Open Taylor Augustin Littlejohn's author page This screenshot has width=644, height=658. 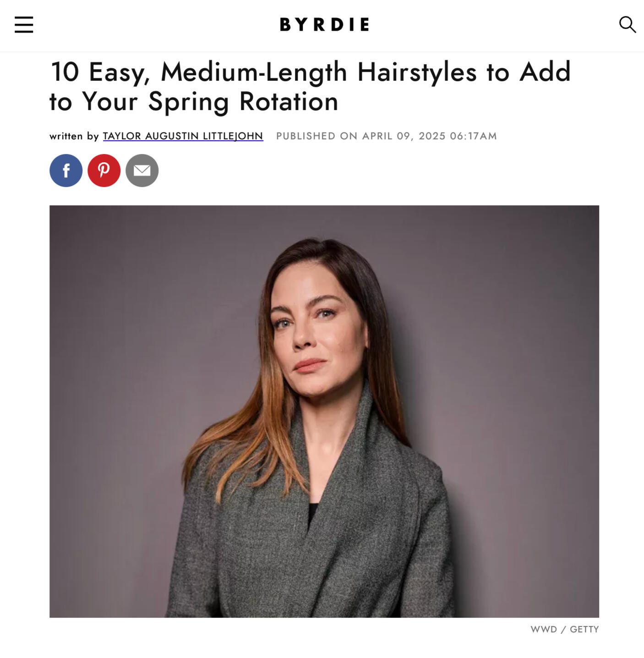tap(183, 136)
